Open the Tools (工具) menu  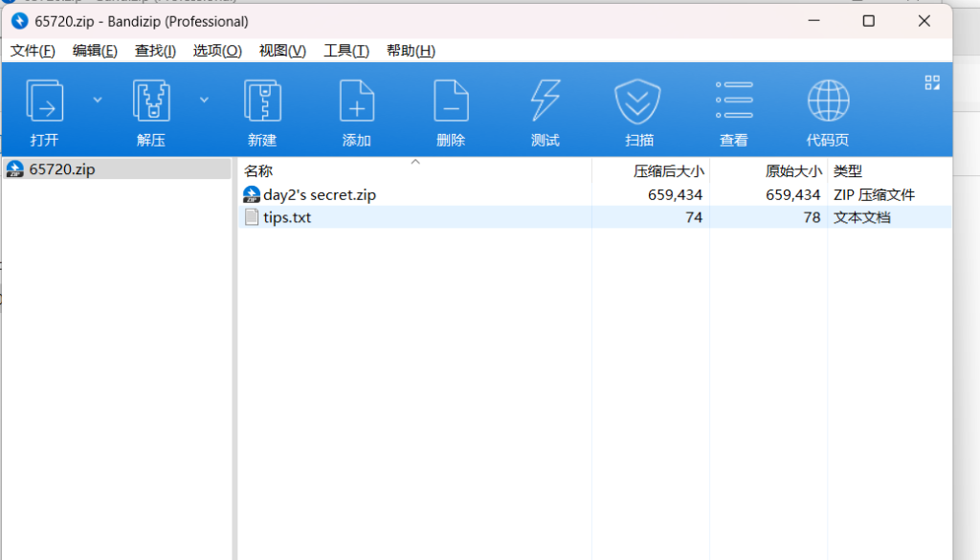(345, 51)
